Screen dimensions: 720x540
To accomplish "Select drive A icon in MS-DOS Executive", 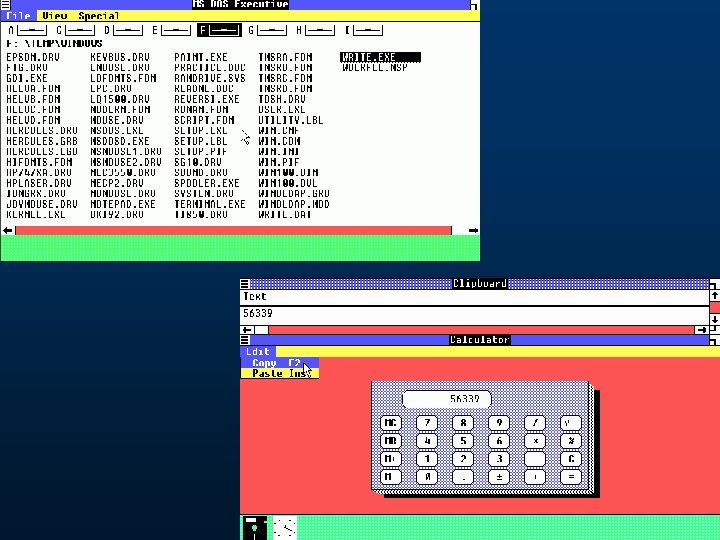I will (28, 30).
